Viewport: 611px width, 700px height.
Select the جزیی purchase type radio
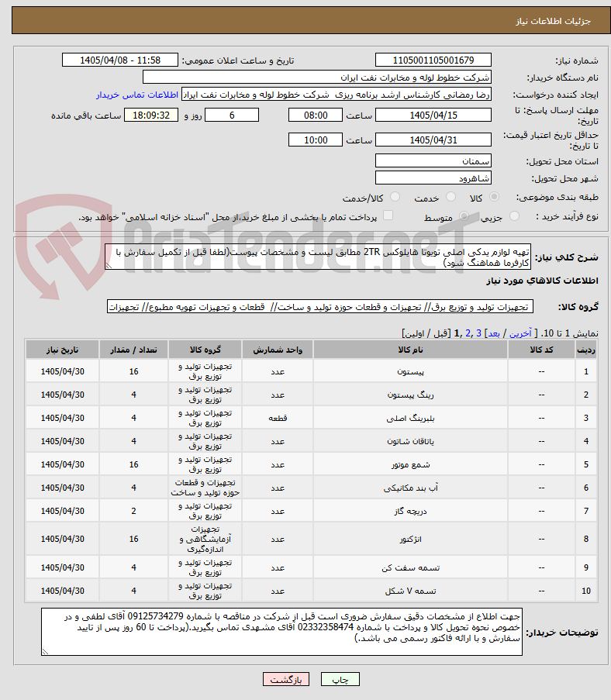pos(515,216)
